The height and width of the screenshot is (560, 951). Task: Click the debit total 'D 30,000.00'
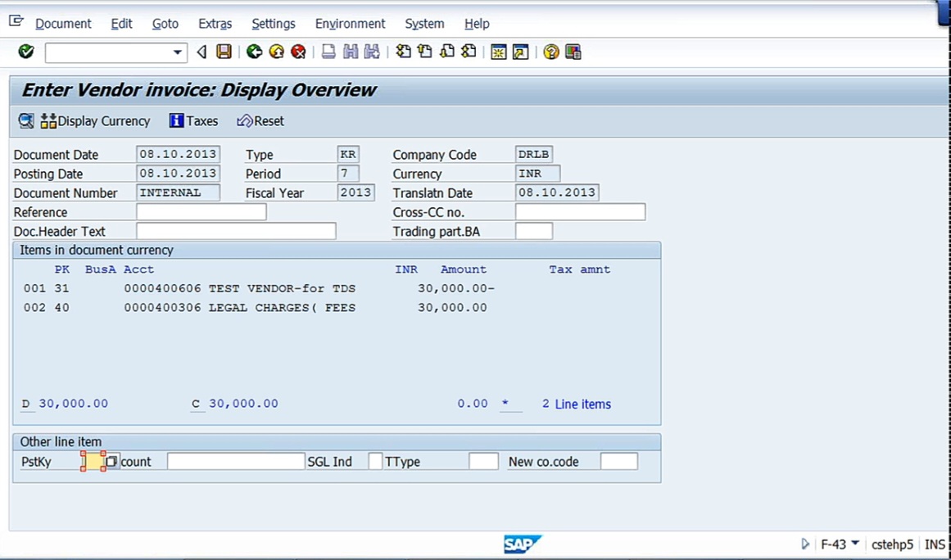[x=65, y=404]
